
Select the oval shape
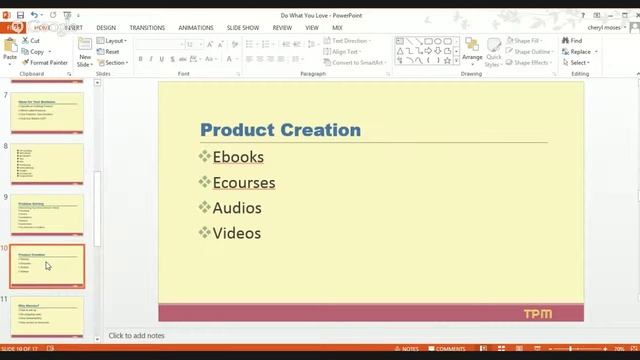[x=438, y=41]
